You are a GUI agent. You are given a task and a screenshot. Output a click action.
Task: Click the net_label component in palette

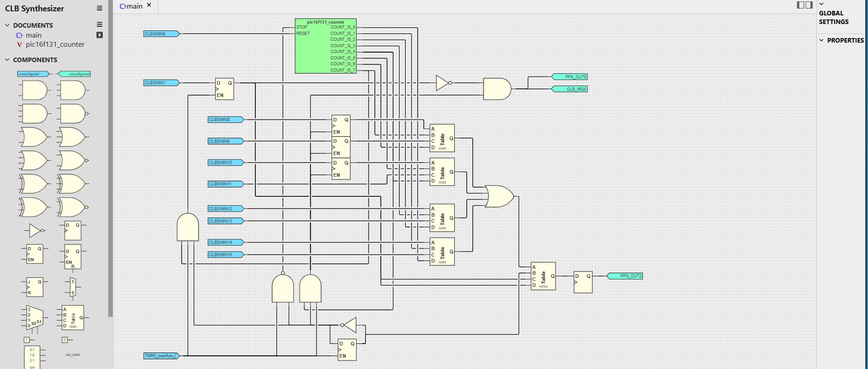click(72, 354)
